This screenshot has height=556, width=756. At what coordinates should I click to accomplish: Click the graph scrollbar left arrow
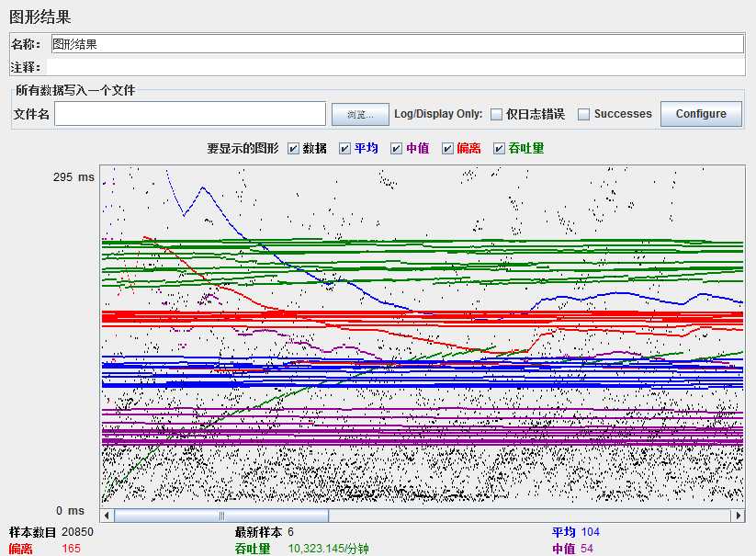(x=107, y=516)
